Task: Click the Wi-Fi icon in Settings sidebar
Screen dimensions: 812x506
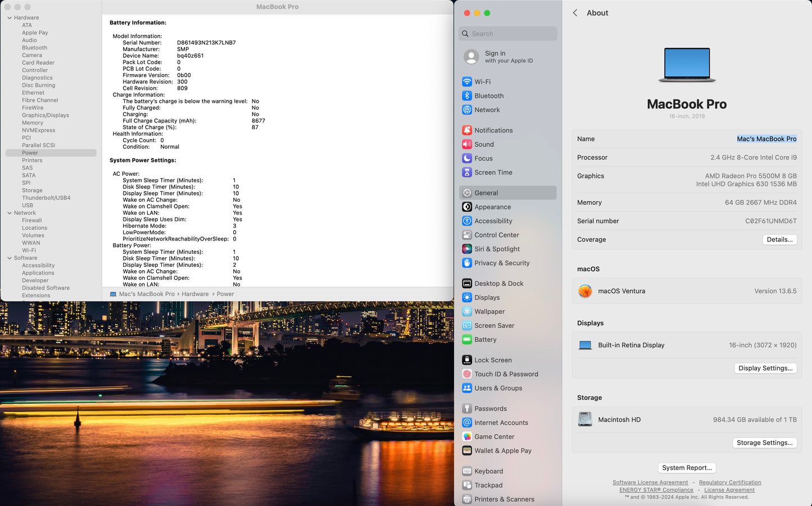Action: pos(466,81)
